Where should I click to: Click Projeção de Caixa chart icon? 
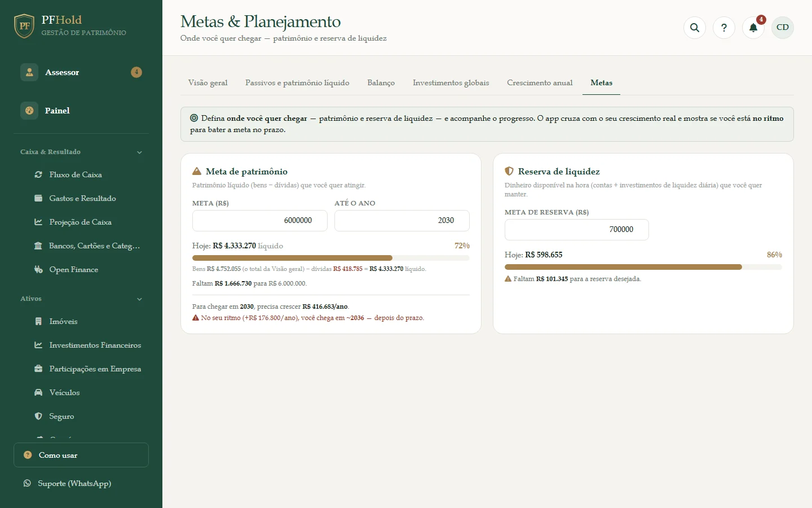[38, 222]
